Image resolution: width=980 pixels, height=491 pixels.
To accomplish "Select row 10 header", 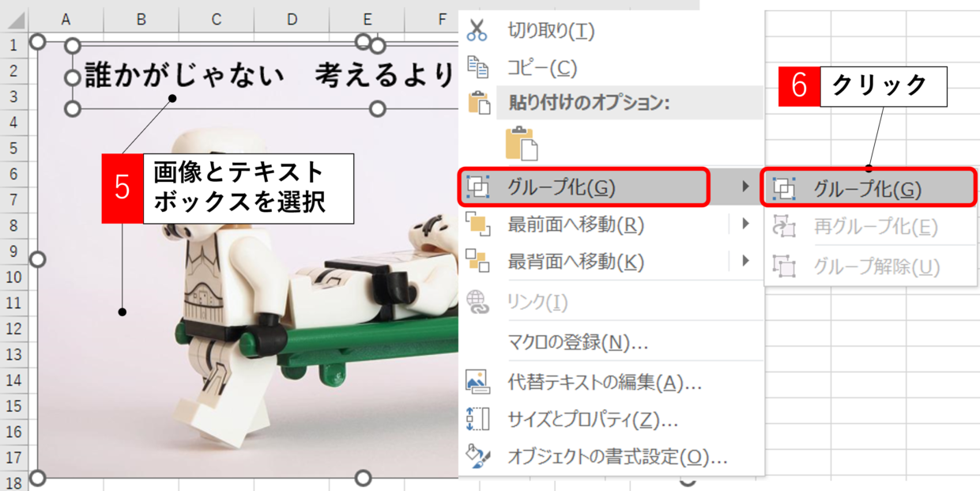I will (13, 277).
